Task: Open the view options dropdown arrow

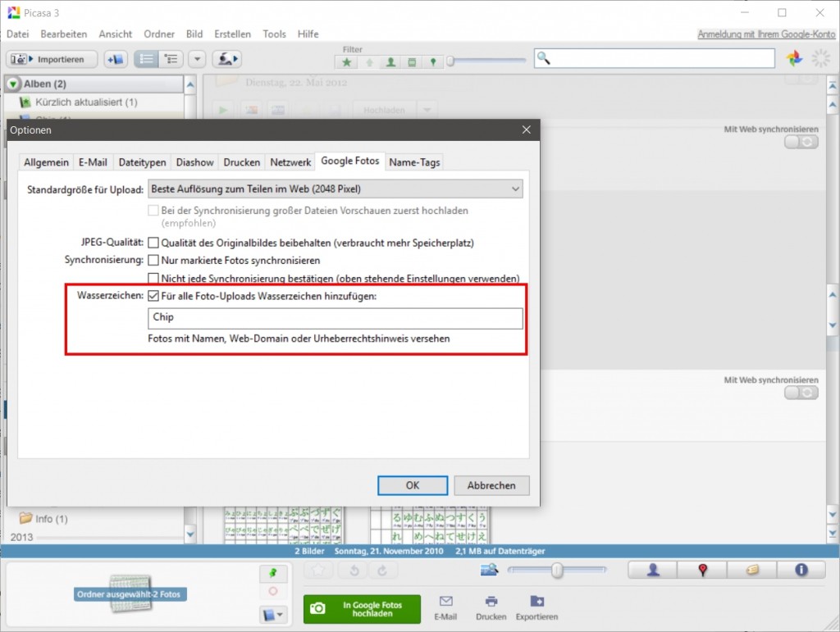Action: tap(197, 59)
